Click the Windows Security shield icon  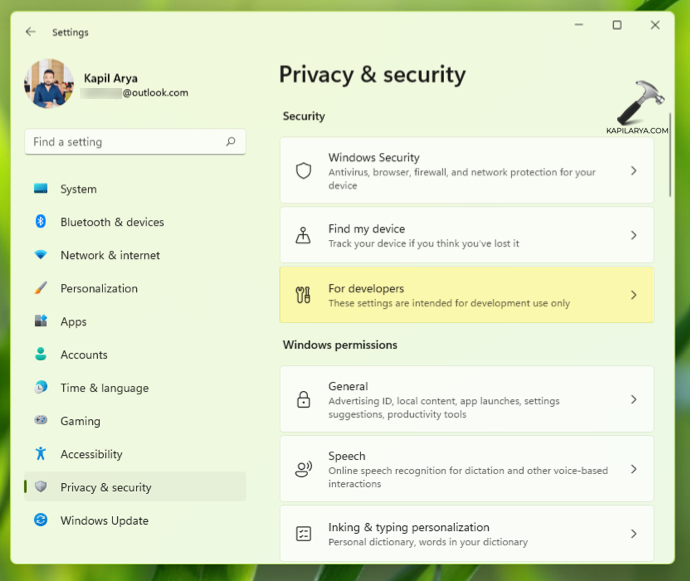304,171
